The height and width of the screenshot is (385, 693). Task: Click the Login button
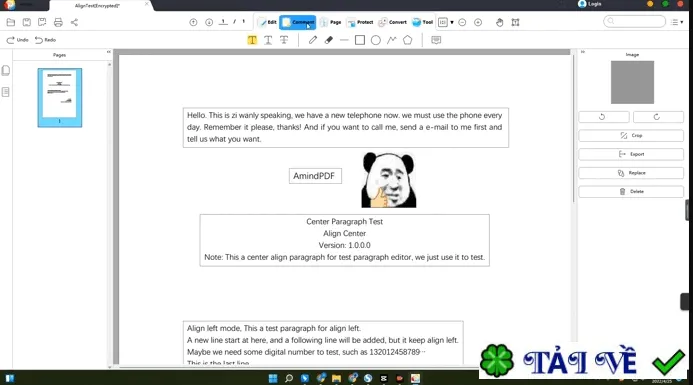[590, 4]
